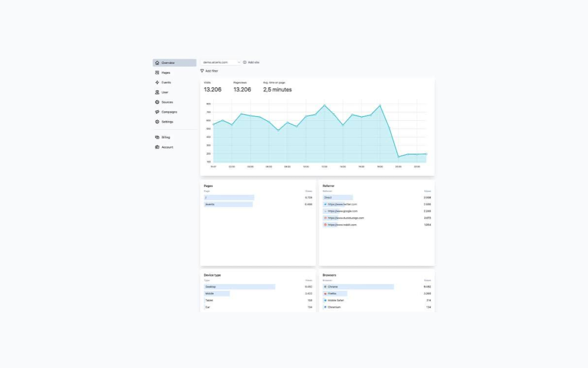
Task: Click the Pages icon in the sidebar
Action: pyautogui.click(x=157, y=72)
